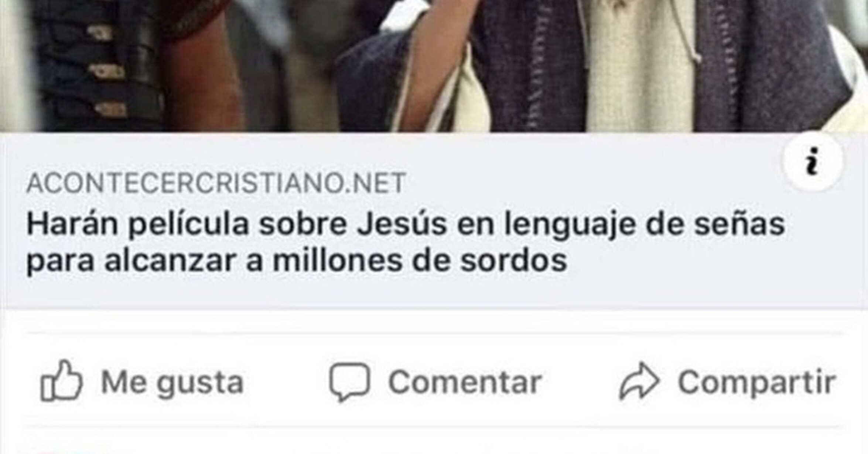Open the article preview image
Image resolution: width=868 pixels, height=454 pixels.
[434, 66]
